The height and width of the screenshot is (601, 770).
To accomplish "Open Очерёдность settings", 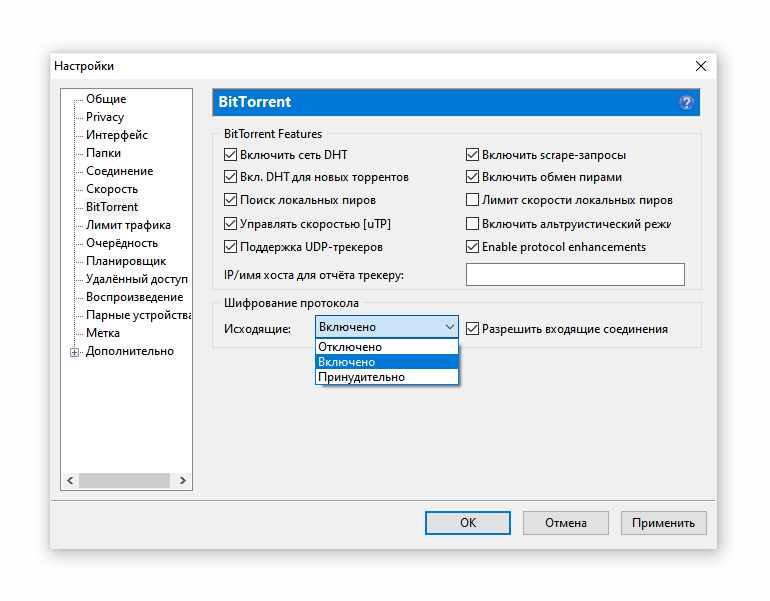I will (122, 243).
